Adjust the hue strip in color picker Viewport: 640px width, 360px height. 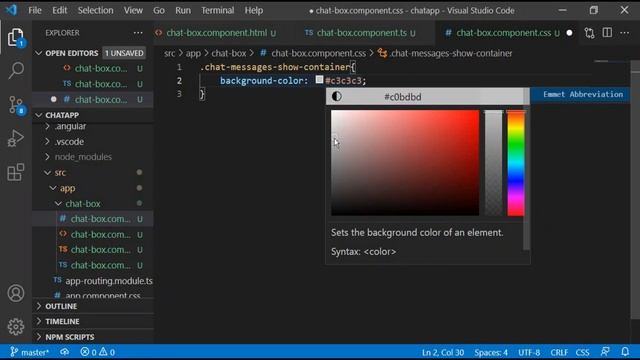pyautogui.click(x=516, y=162)
